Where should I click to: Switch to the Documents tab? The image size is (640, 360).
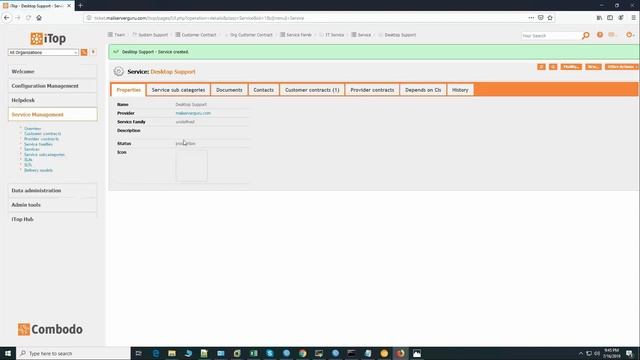pyautogui.click(x=229, y=90)
